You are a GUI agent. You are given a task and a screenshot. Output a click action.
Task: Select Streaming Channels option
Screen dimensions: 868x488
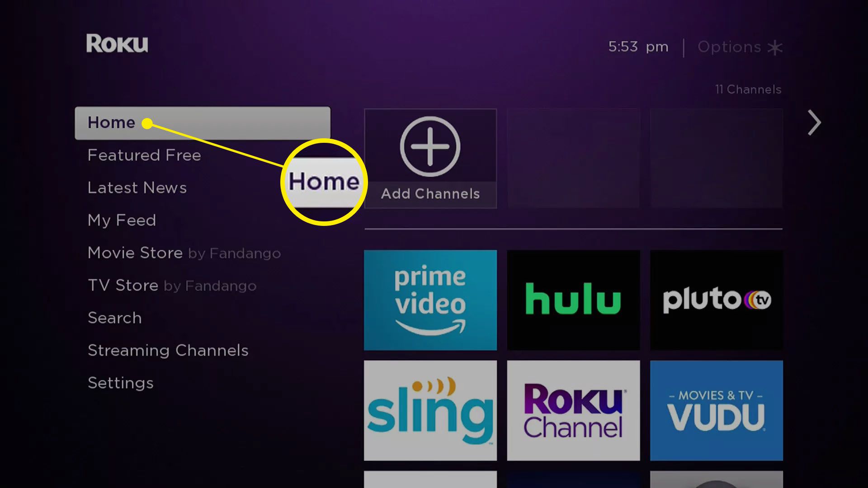[x=168, y=350]
